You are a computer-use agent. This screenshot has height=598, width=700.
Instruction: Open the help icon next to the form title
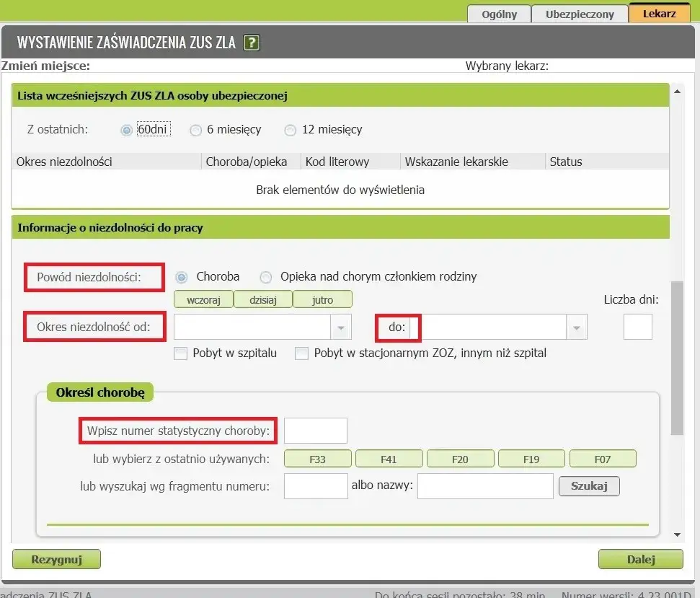250,43
